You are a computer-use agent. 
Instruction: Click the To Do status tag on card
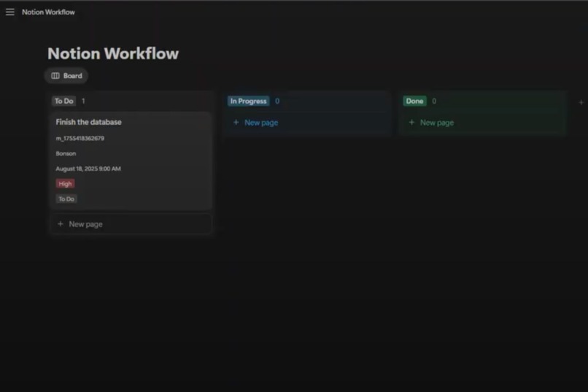(66, 199)
